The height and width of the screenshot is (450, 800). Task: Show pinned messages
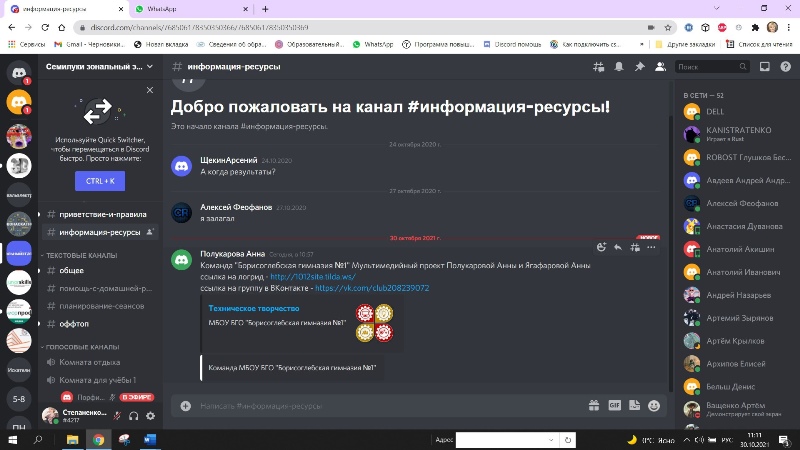(x=640, y=67)
